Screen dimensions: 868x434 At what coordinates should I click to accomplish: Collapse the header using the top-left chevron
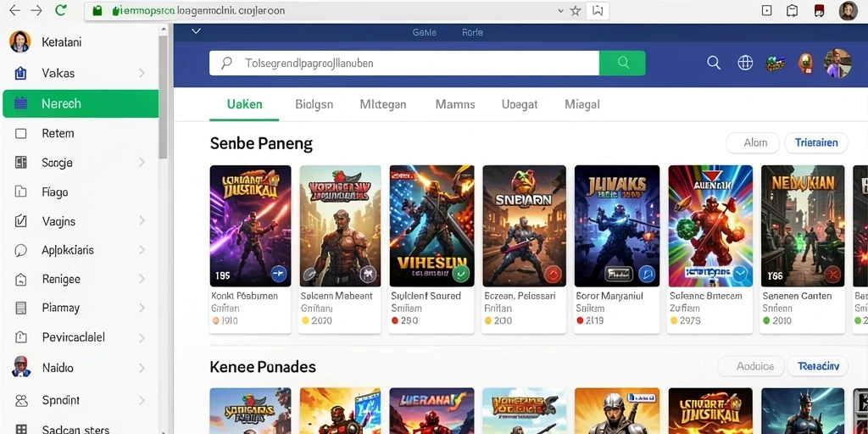click(x=196, y=31)
